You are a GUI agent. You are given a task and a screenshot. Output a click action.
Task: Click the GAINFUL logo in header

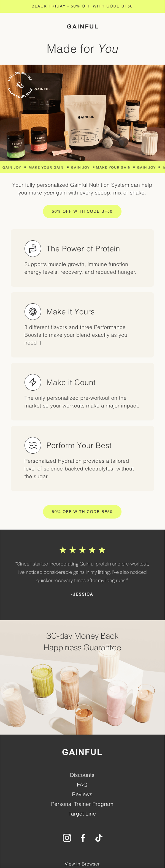(x=82, y=26)
